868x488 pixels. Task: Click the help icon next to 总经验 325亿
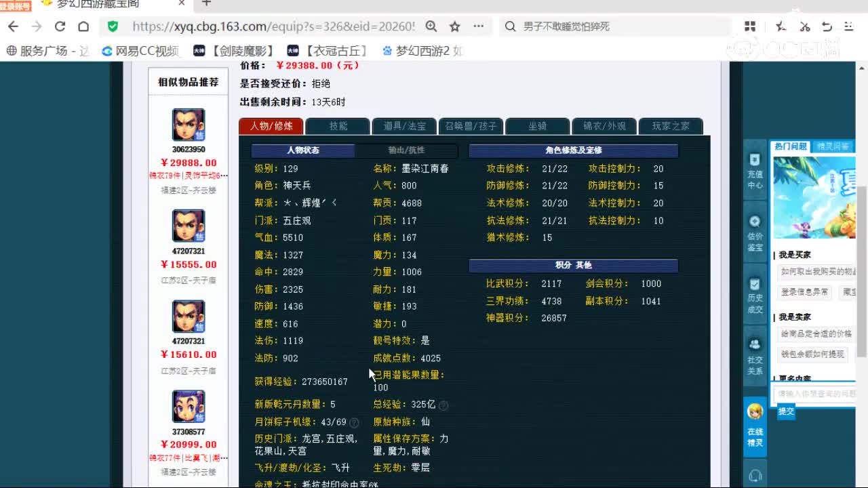pyautogui.click(x=443, y=405)
